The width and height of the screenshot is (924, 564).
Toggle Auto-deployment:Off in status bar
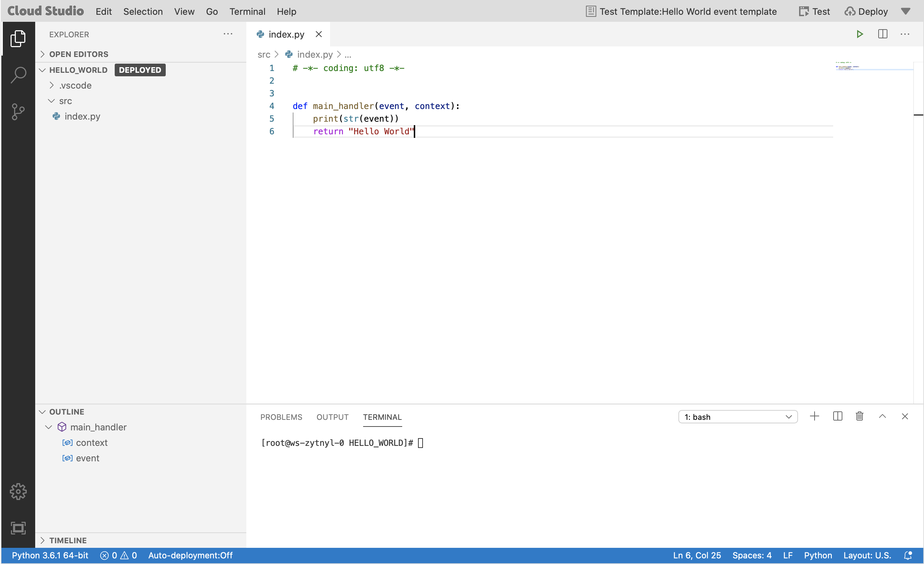tap(190, 555)
